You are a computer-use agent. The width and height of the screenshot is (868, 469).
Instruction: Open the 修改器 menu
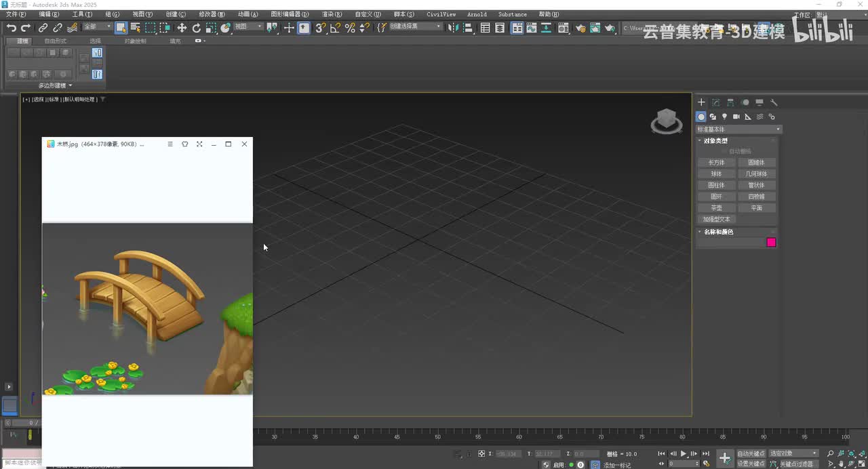pyautogui.click(x=212, y=14)
